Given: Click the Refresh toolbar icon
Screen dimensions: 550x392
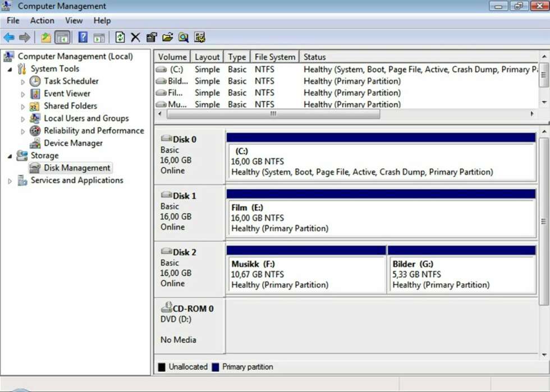Looking at the screenshot, I should [x=120, y=37].
